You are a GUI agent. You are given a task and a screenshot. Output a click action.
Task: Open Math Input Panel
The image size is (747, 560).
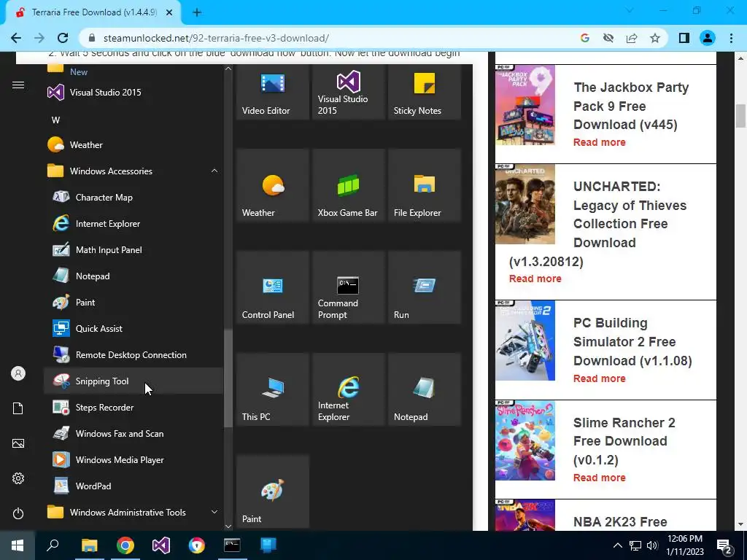click(133, 249)
